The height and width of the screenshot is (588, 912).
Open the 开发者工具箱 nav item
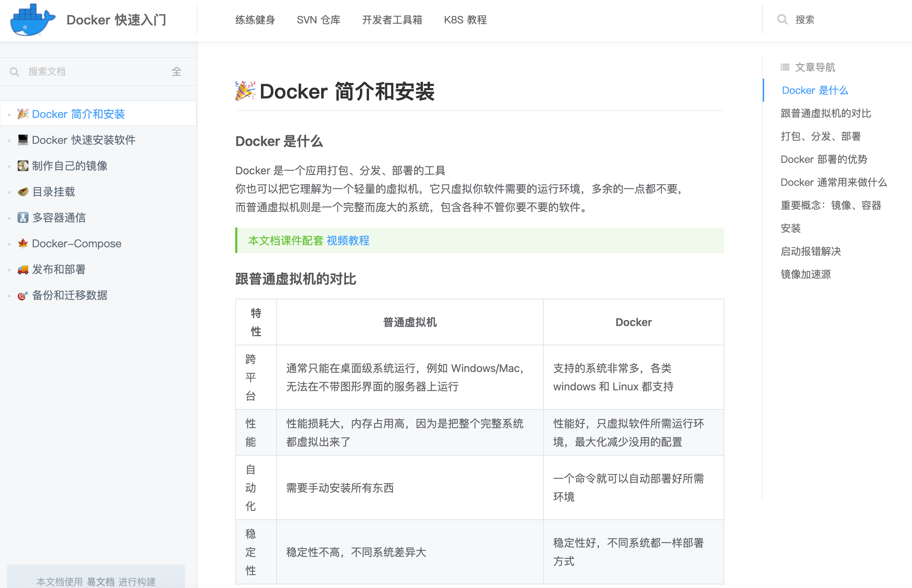pos(392,20)
